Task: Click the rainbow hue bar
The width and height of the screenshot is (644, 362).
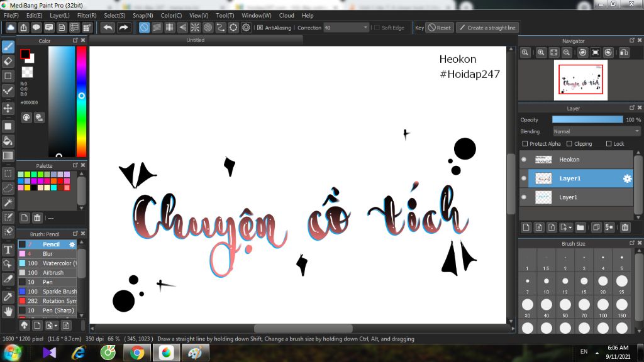Action: [x=81, y=101]
